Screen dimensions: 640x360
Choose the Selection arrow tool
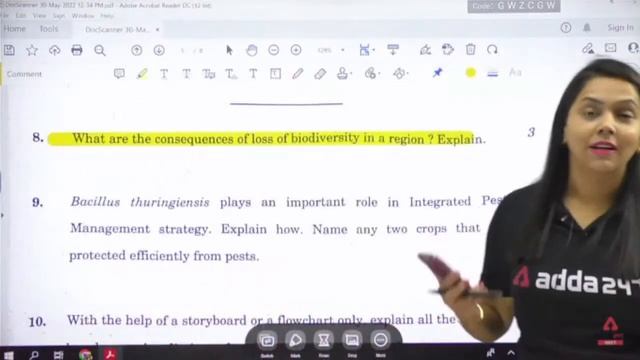pos(229,50)
